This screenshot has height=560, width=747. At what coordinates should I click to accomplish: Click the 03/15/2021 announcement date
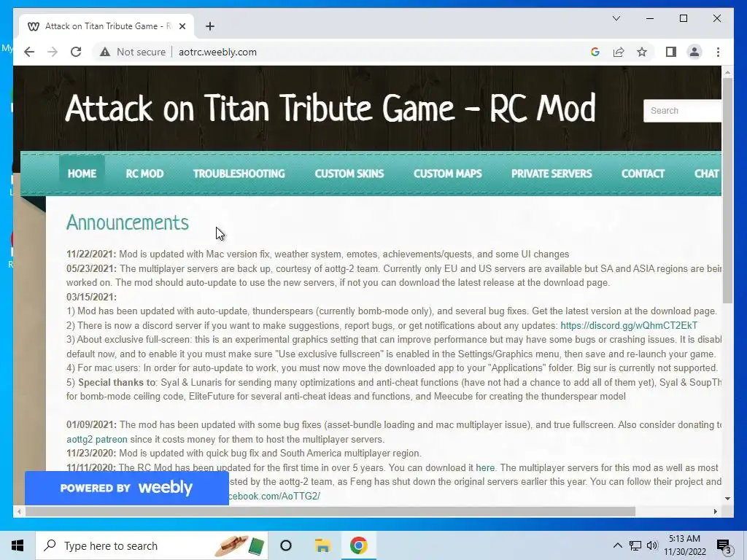[91, 297]
